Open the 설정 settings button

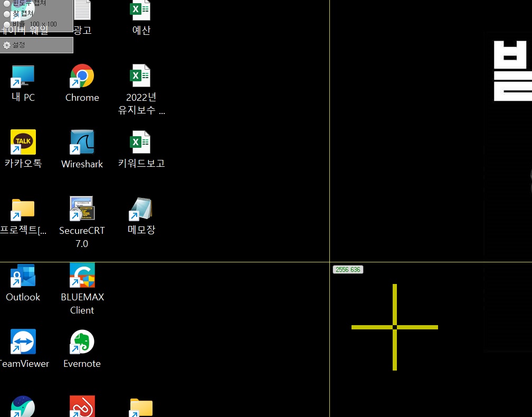(x=36, y=45)
